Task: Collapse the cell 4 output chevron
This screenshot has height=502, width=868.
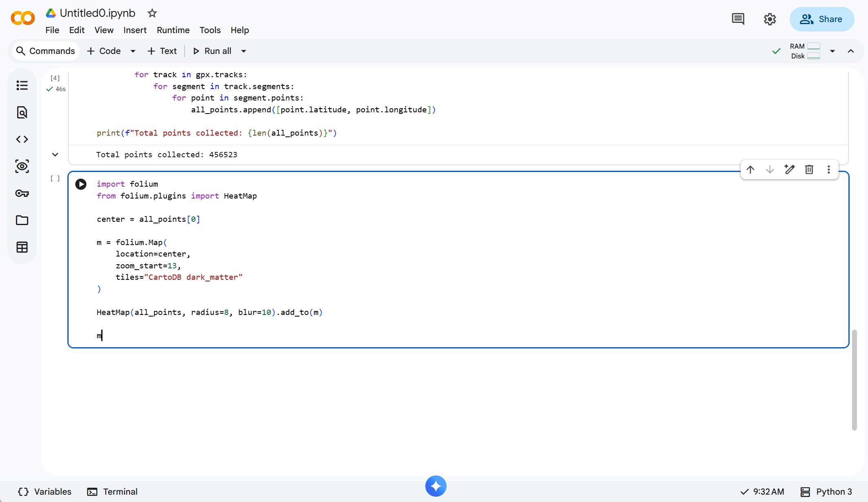Action: click(55, 154)
